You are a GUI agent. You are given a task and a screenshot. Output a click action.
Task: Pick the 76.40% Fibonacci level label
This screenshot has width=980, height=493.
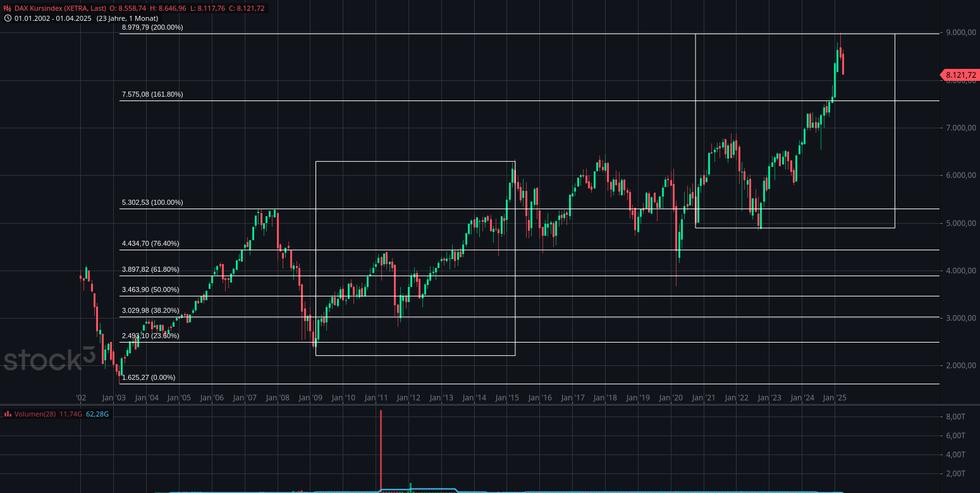point(150,244)
